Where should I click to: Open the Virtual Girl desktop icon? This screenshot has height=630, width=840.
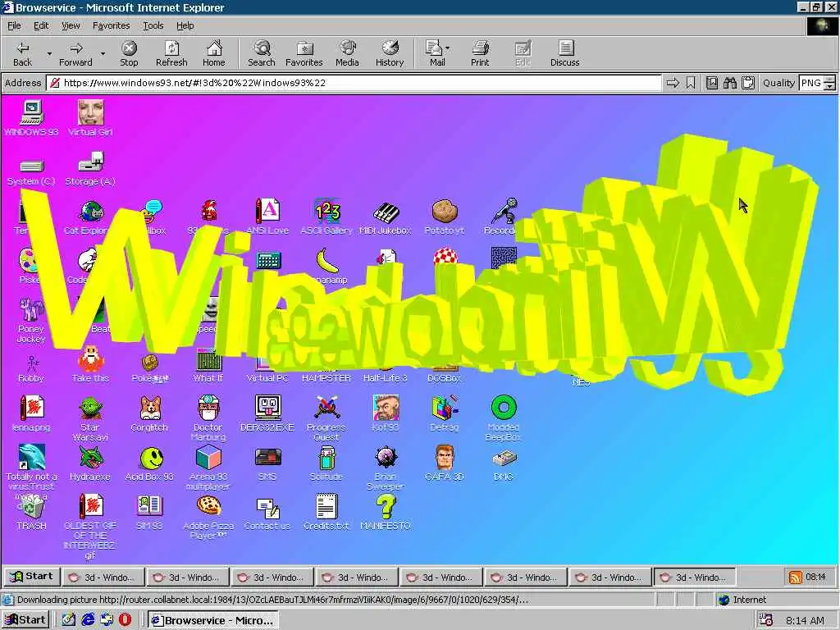click(90, 118)
